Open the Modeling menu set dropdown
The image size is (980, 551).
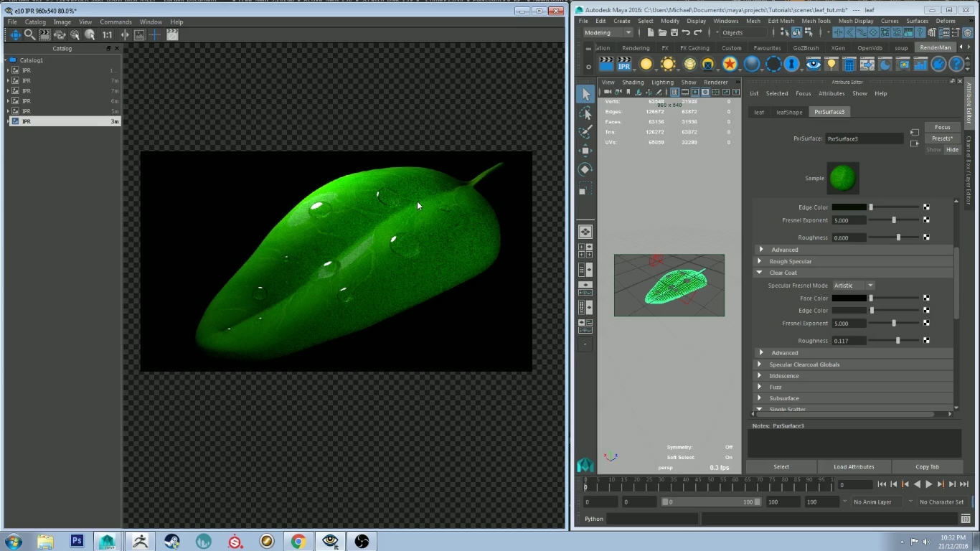click(608, 33)
